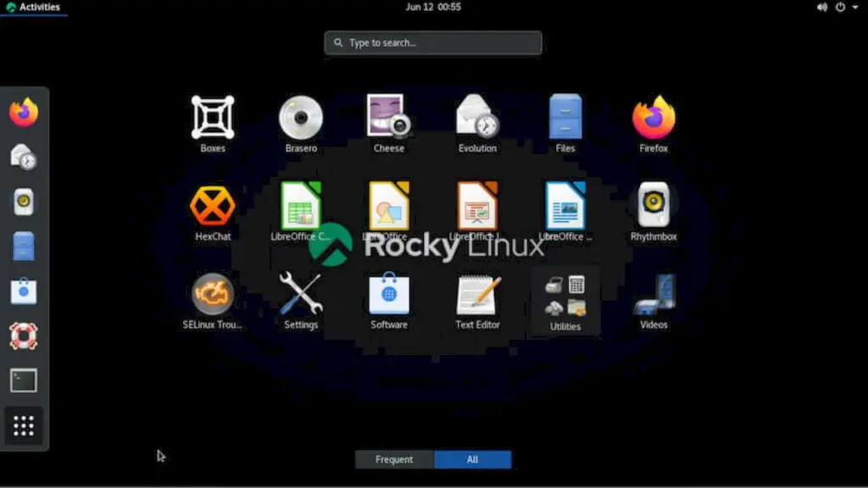Open the Utilities app folder
This screenshot has width=868, height=488.
[x=565, y=301]
